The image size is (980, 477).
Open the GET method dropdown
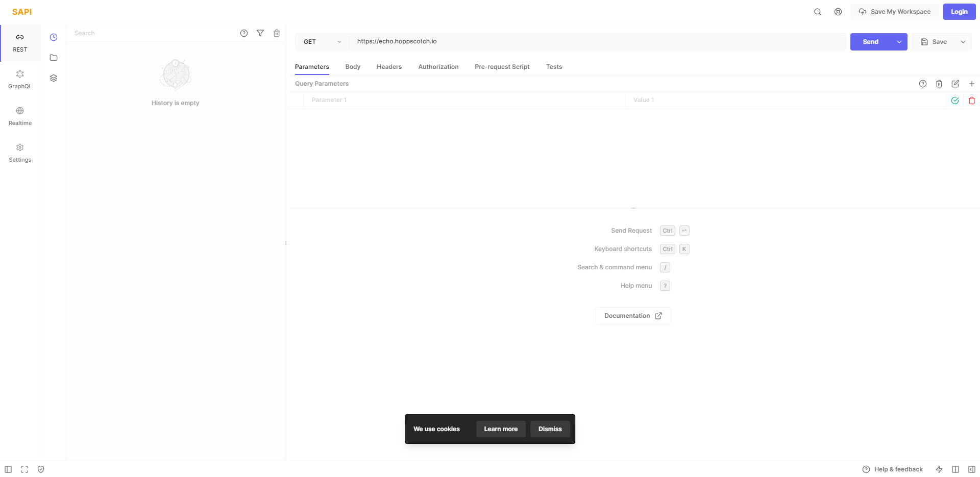(322, 42)
